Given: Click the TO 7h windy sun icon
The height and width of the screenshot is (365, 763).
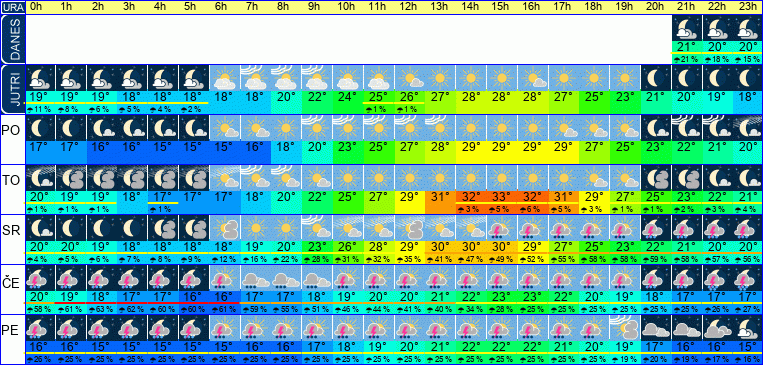Looking at the screenshot, I should (255, 178).
